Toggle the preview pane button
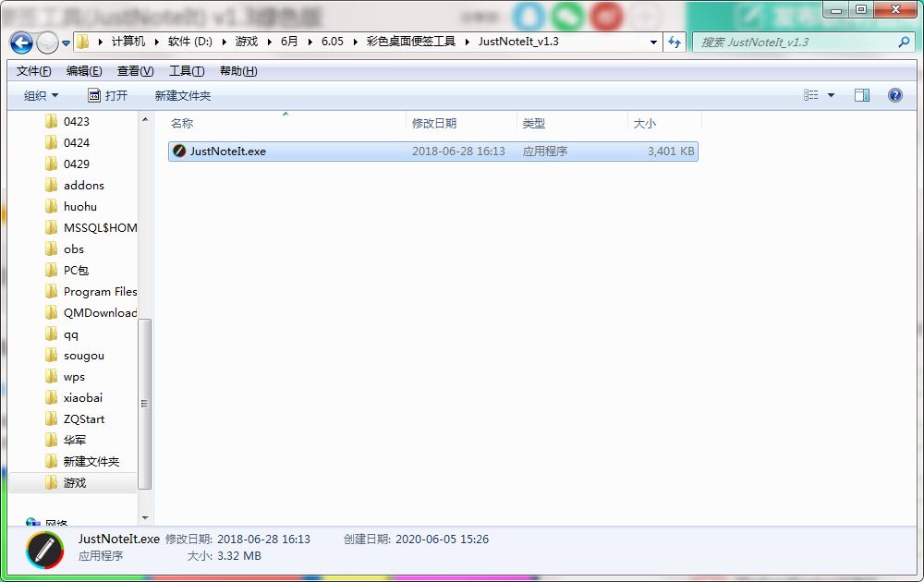The height and width of the screenshot is (582, 924). point(862,95)
